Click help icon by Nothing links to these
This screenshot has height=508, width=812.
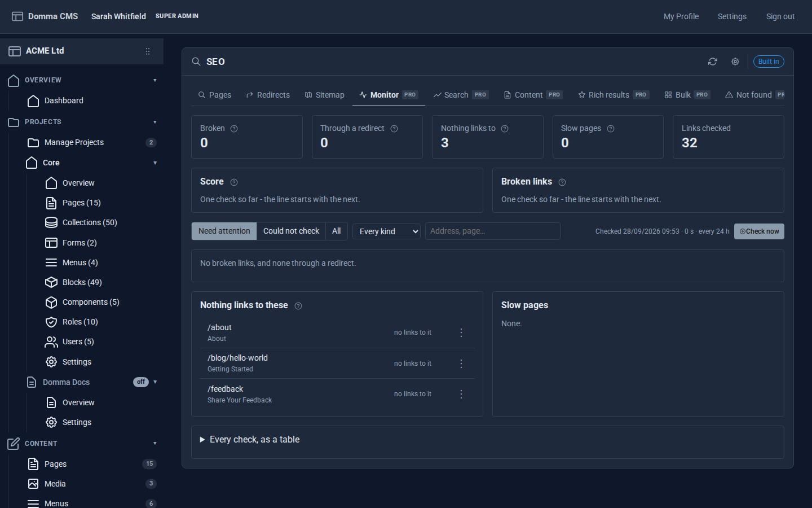[x=298, y=306]
